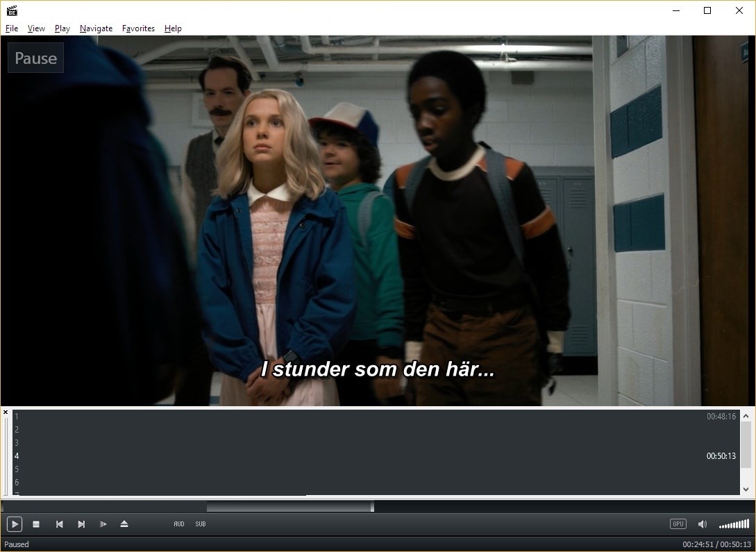Toggle the GPU acceleration indicator
Screen dimensions: 756x552
(x=678, y=524)
